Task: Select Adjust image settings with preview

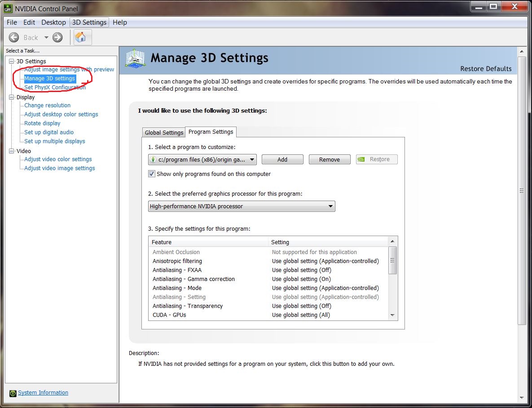Action: (69, 70)
